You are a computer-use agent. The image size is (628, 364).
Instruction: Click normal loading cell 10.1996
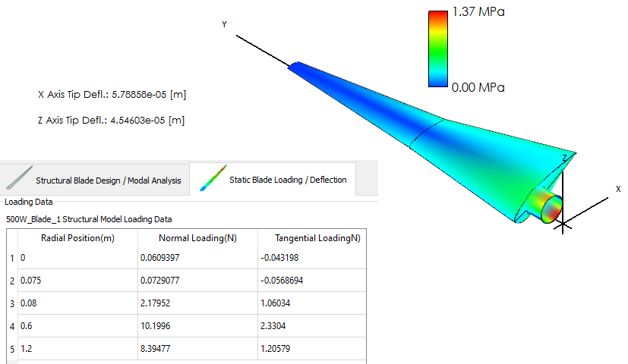coord(198,326)
